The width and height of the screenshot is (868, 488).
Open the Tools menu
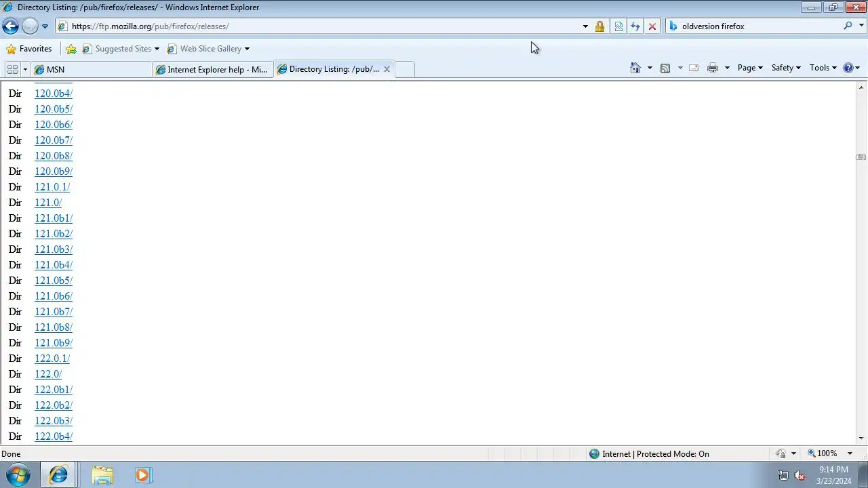point(823,68)
